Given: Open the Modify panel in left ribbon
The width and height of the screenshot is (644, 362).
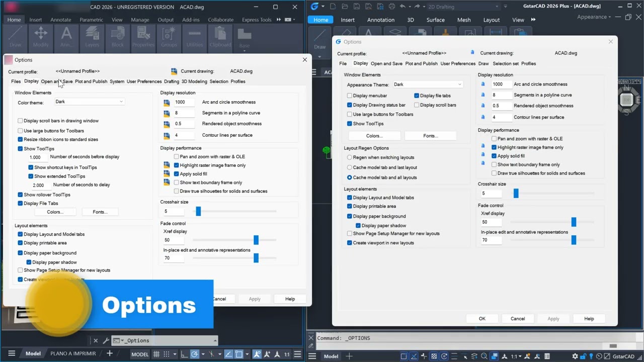Looking at the screenshot, I should pyautogui.click(x=41, y=37).
